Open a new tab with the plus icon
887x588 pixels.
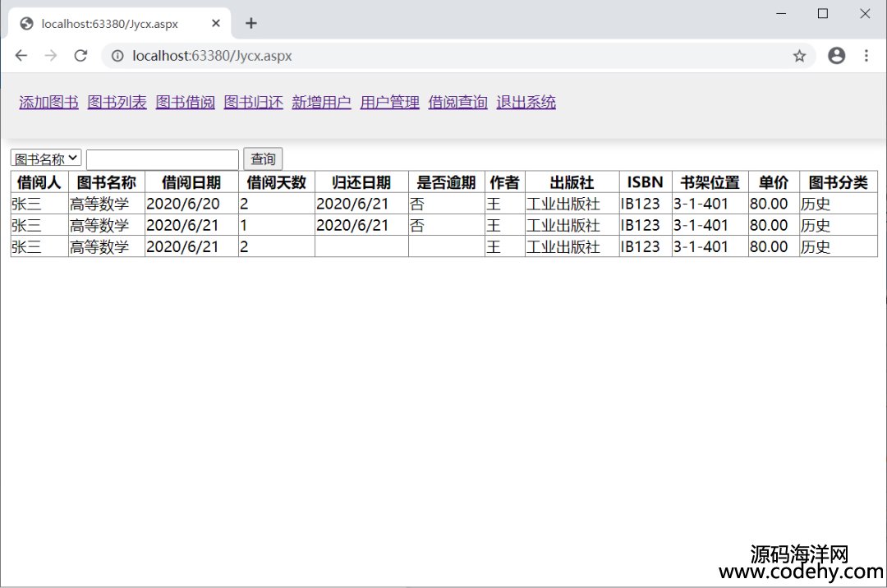tap(251, 23)
